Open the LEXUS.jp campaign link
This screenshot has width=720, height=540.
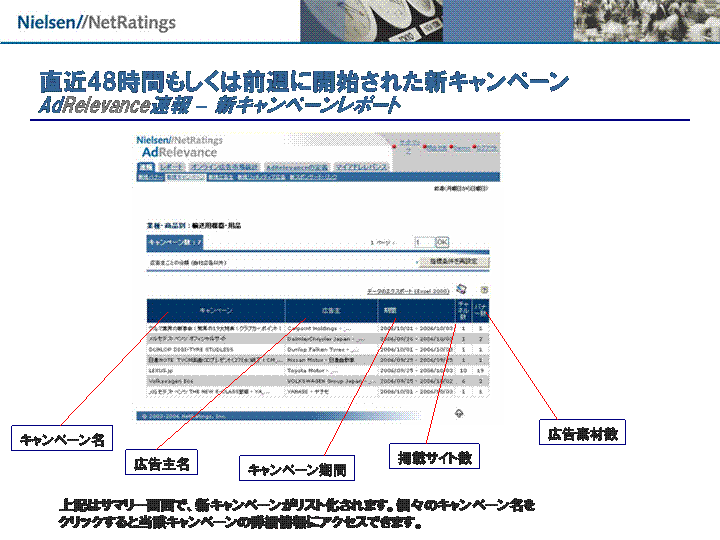click(x=160, y=370)
